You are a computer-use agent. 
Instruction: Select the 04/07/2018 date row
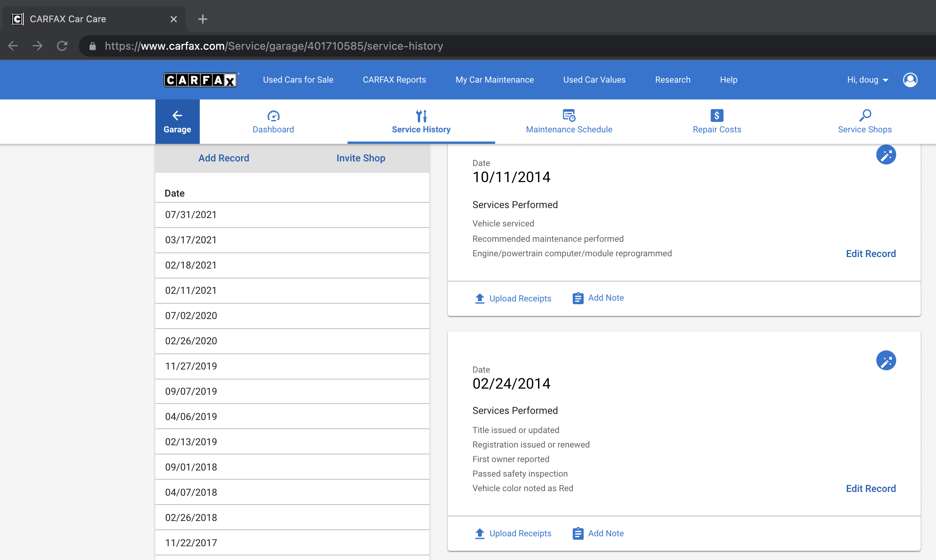[x=292, y=492]
